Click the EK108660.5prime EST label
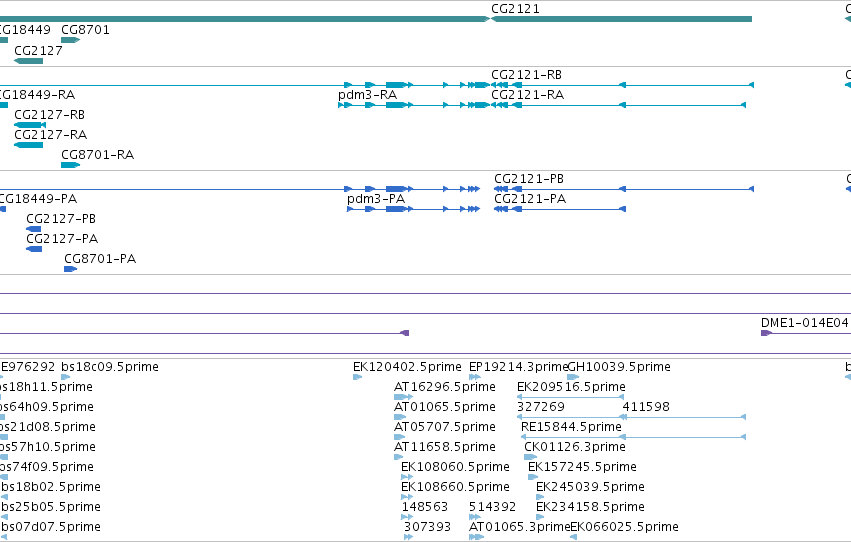 (x=455, y=487)
